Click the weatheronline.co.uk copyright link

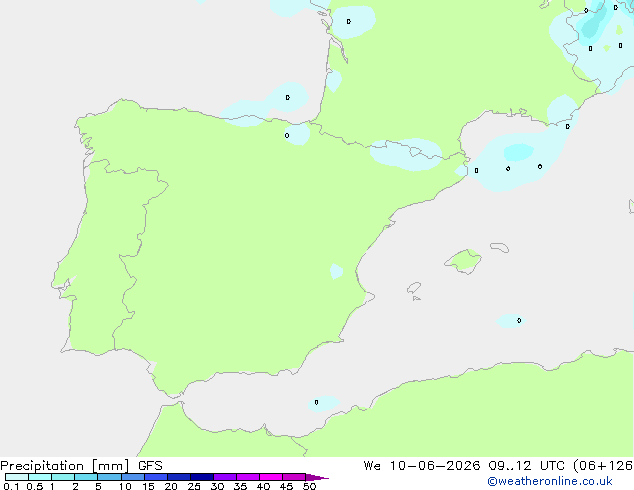(x=549, y=481)
